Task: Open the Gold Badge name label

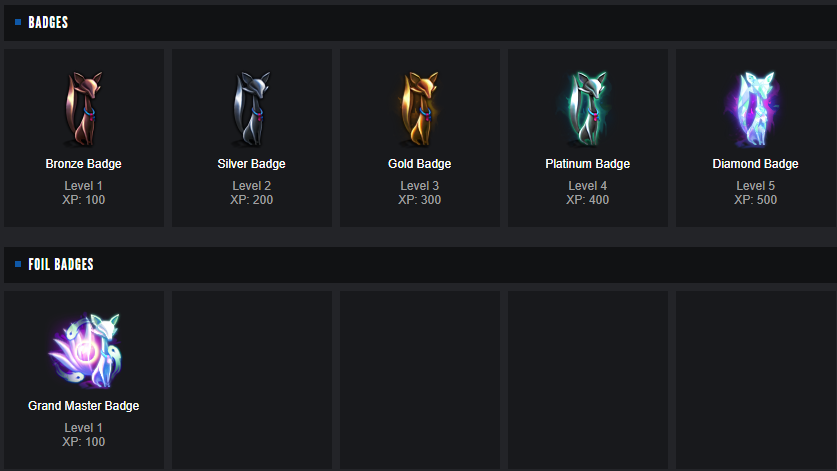Action: click(x=420, y=164)
